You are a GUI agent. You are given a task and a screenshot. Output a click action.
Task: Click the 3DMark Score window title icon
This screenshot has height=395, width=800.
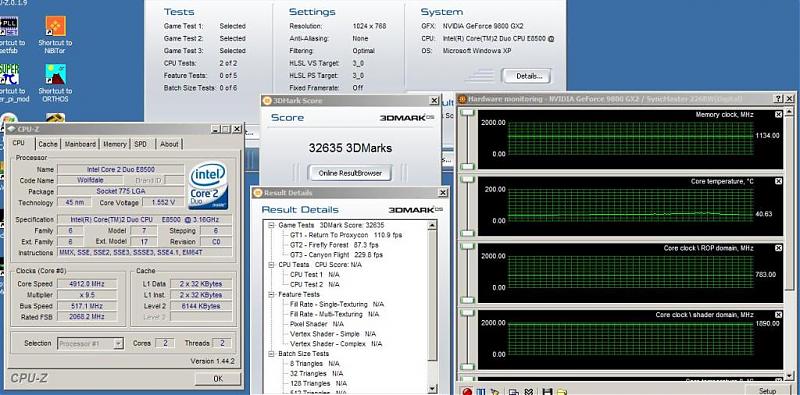pyautogui.click(x=267, y=101)
